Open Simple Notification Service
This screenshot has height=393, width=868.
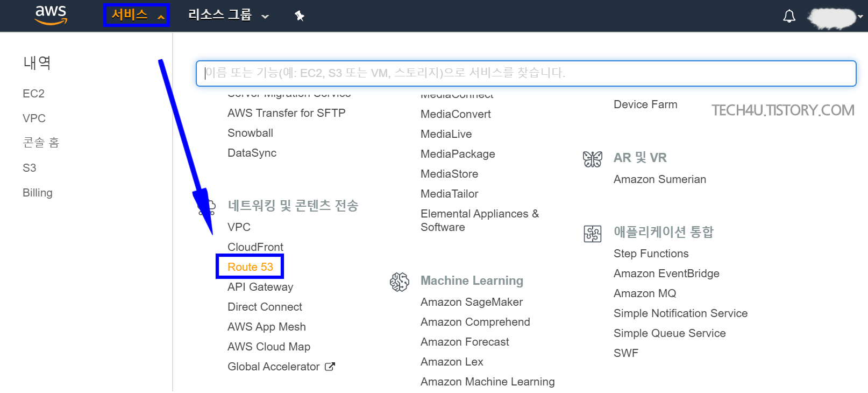click(680, 313)
